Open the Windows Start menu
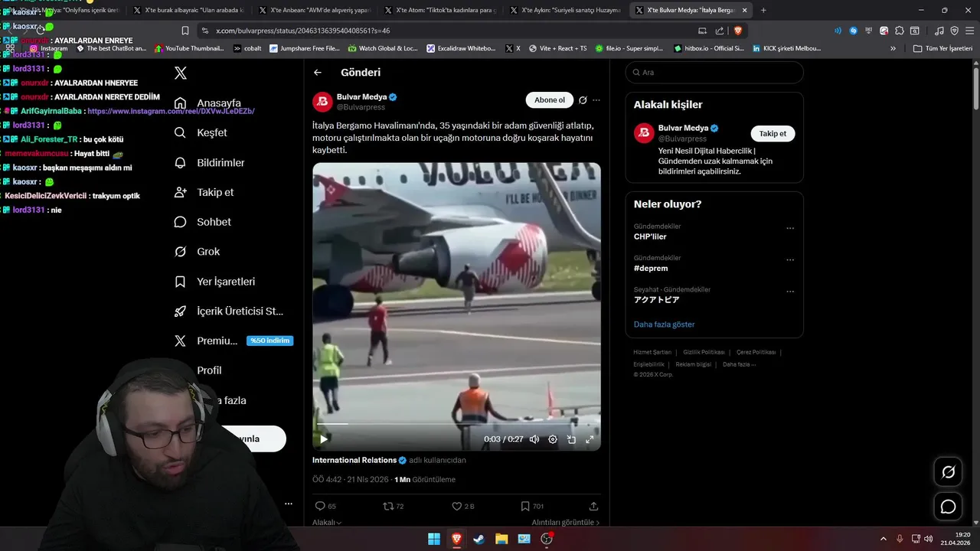 coord(434,539)
